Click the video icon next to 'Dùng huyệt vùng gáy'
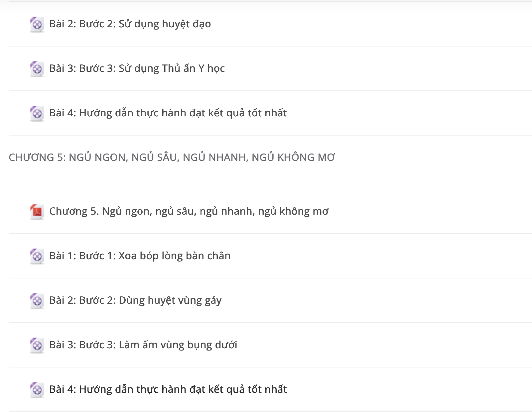The image size is (532, 412). coord(37,301)
